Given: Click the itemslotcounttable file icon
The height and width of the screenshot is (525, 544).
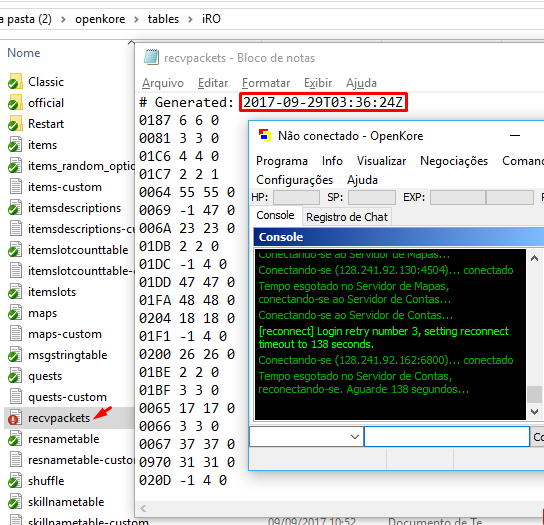Looking at the screenshot, I should [x=15, y=250].
